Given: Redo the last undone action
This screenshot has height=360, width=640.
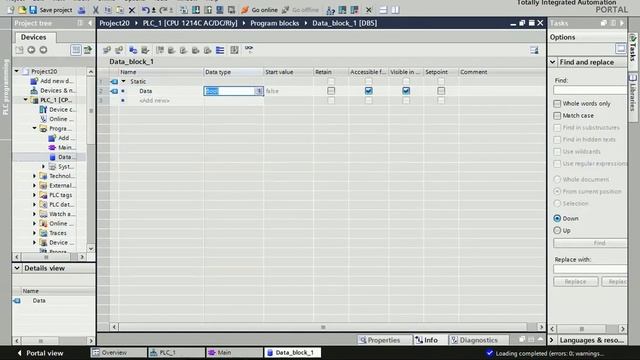Looking at the screenshot, I should click(164, 10).
